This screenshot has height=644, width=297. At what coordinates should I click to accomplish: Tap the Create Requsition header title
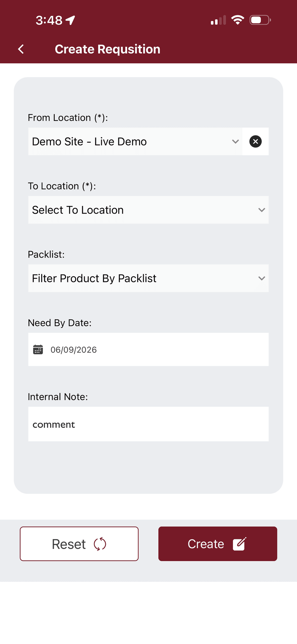click(108, 49)
